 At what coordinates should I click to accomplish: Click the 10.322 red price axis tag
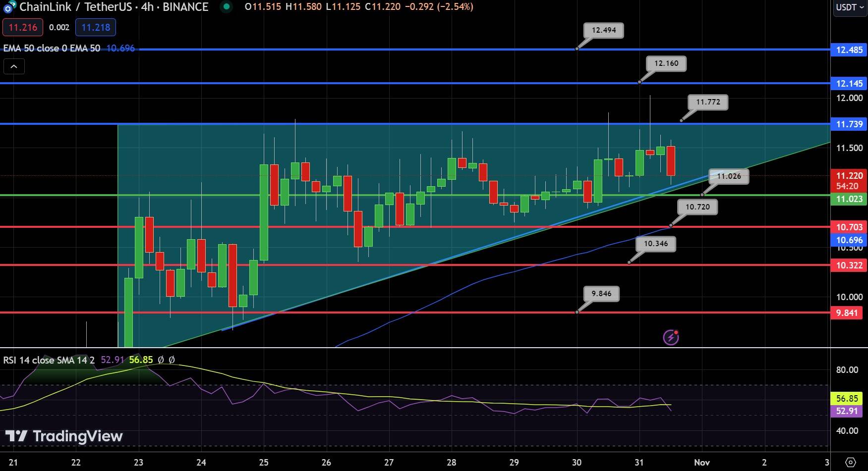(x=849, y=265)
